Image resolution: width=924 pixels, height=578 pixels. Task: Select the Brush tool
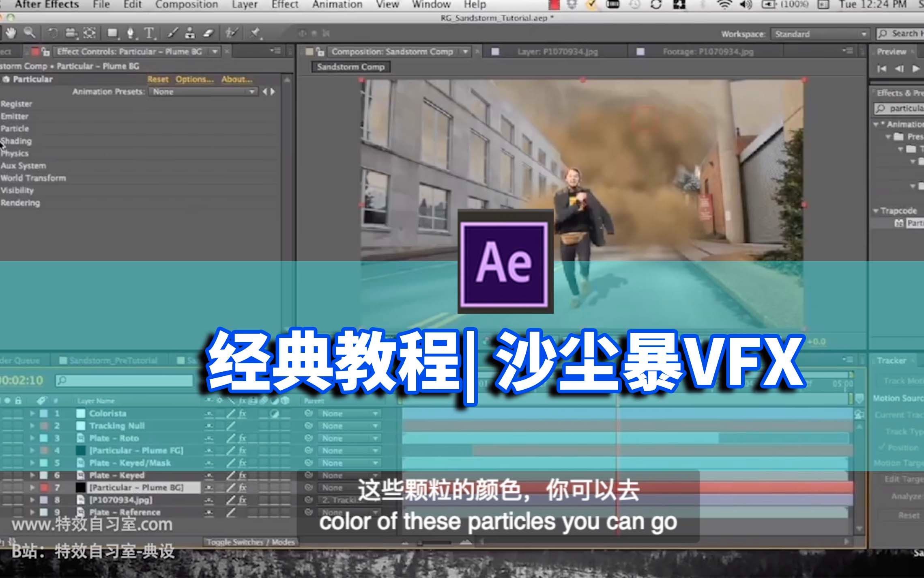[173, 33]
